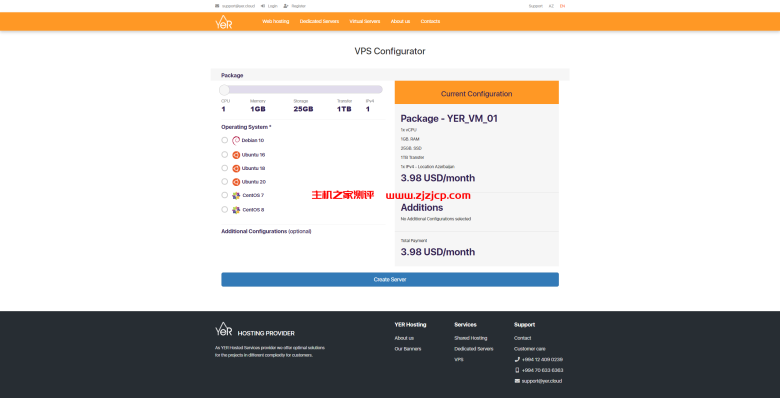Select the Ubuntu 16 radio button
The image size is (780, 398).
coord(224,155)
